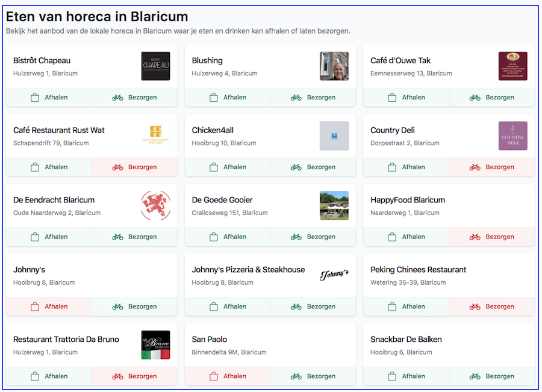The image size is (542, 392).
Task: Click Afhalen under Chicken4all
Action: (x=228, y=167)
